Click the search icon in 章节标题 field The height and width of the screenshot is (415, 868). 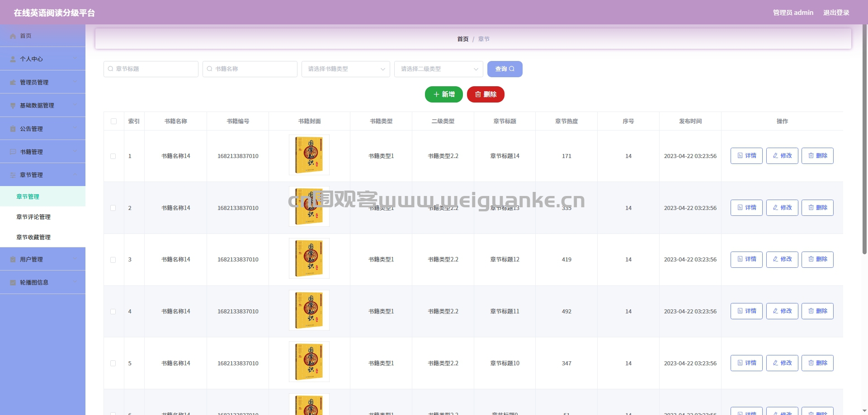[111, 69]
